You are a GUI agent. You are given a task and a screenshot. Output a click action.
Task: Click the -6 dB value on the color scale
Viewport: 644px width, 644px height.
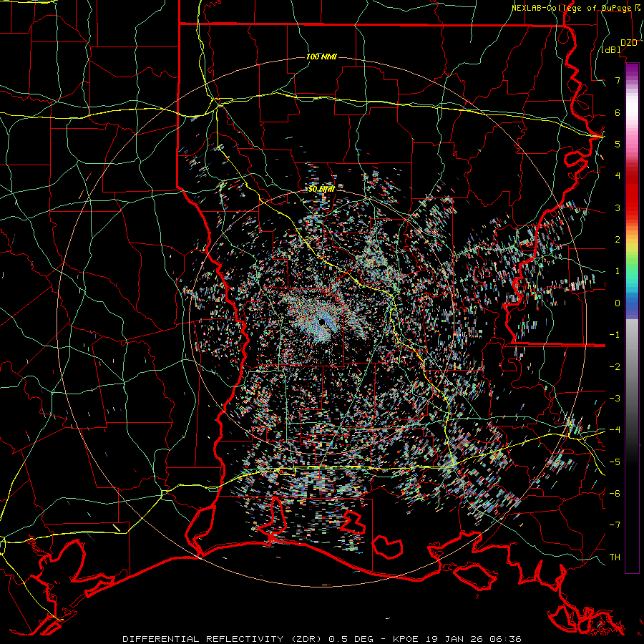[615, 494]
